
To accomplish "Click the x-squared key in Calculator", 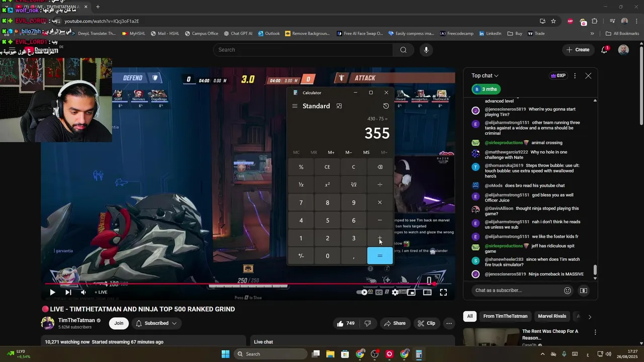I will click(x=328, y=185).
